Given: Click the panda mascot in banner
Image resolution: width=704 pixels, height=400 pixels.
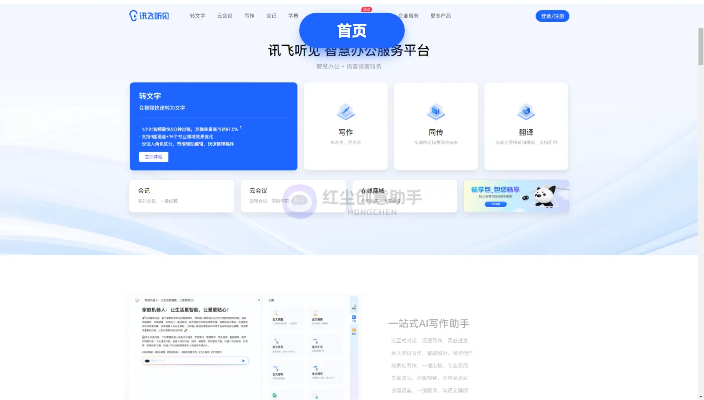Looking at the screenshot, I should (543, 196).
